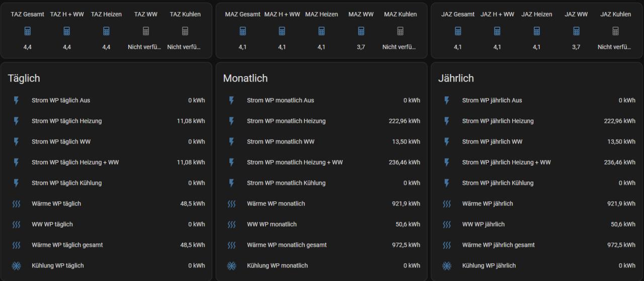Click the heat waves icon beside WW WP monatlich
Screen dimensions: 644x281
pyautogui.click(x=231, y=224)
